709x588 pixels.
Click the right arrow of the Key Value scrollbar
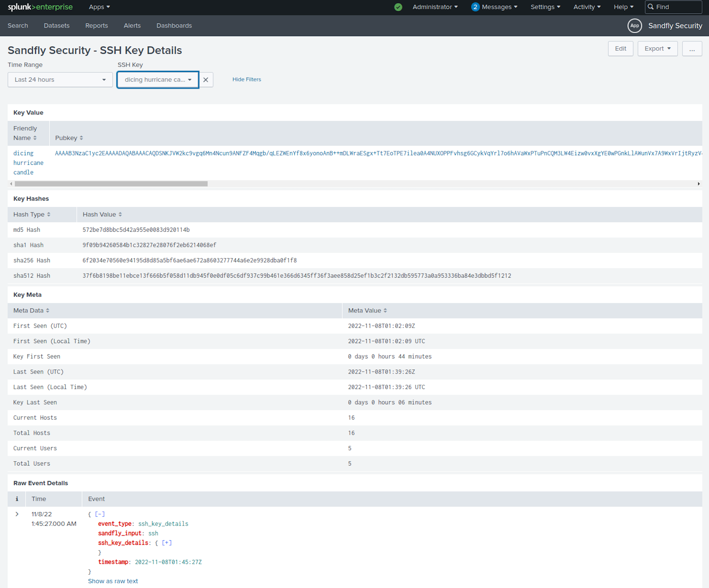click(x=699, y=184)
